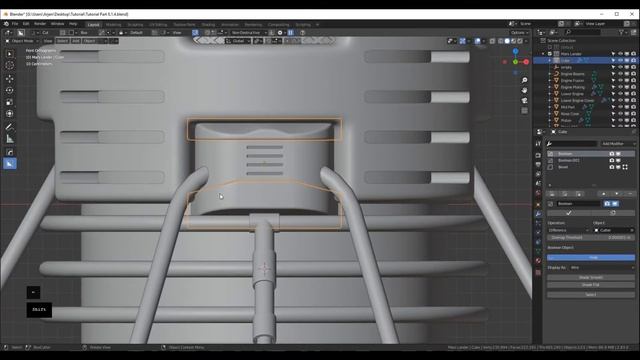Viewport: 640px width, 360px height.
Task: Open the Global orientation dropdown
Action: pyautogui.click(x=238, y=41)
